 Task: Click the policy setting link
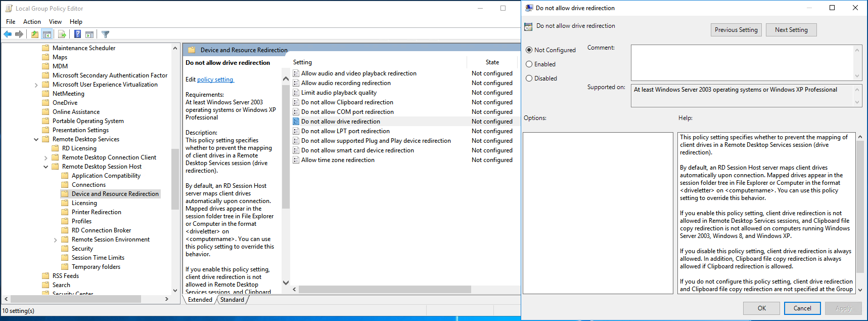coord(215,79)
